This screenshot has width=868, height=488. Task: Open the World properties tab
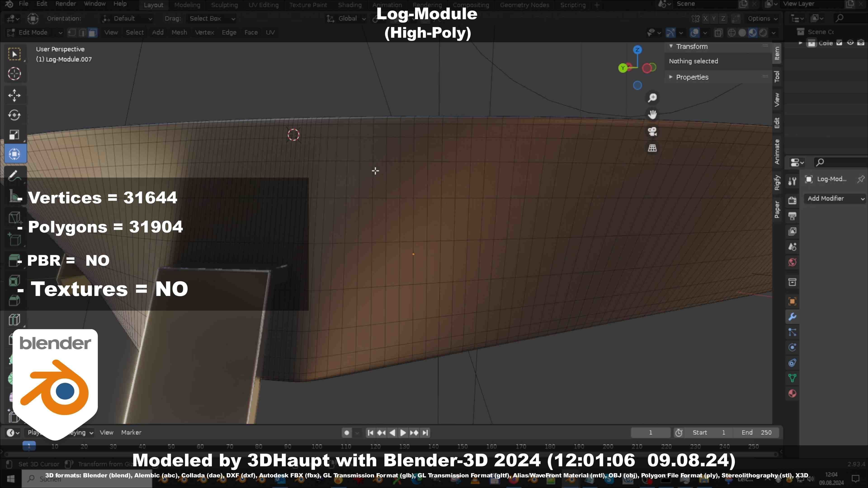(792, 262)
